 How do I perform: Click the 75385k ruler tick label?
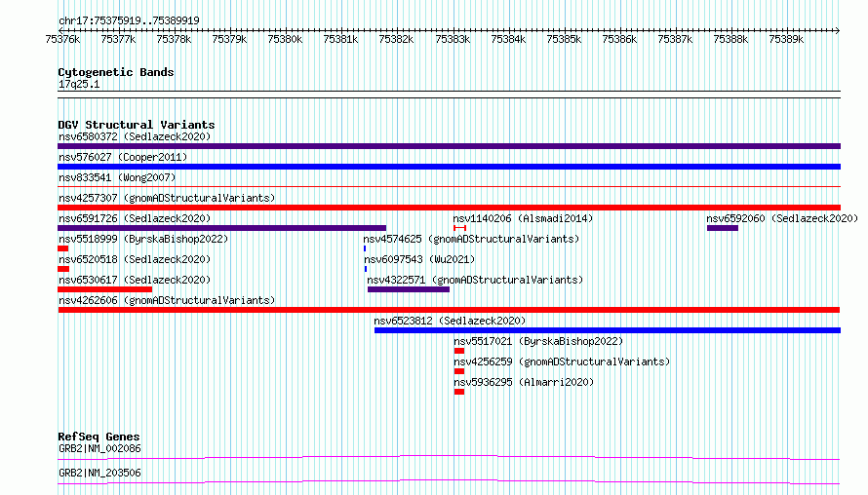click(564, 39)
